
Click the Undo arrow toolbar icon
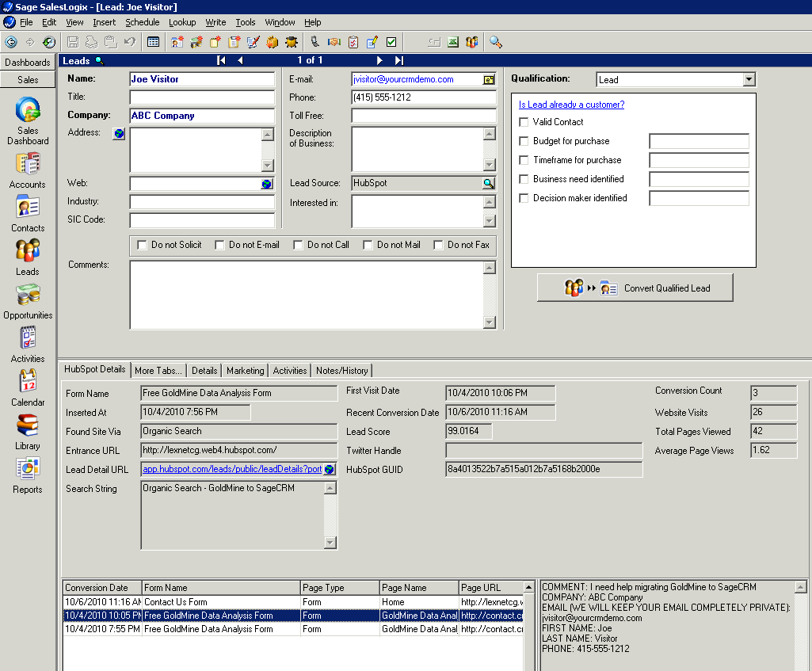pos(129,42)
